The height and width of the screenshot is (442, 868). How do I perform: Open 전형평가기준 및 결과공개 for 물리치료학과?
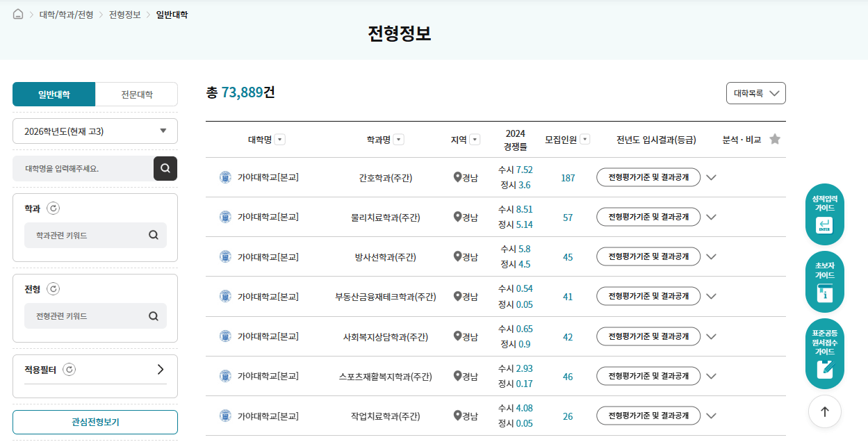pyautogui.click(x=648, y=216)
